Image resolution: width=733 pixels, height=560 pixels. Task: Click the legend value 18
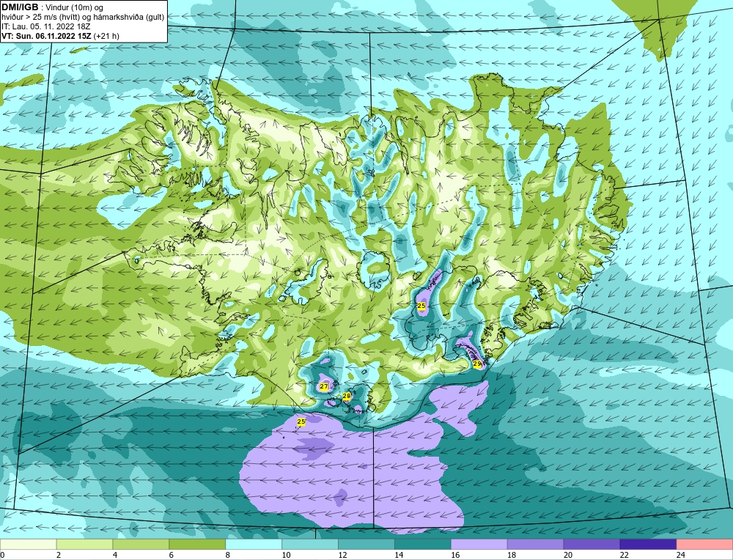coord(512,555)
